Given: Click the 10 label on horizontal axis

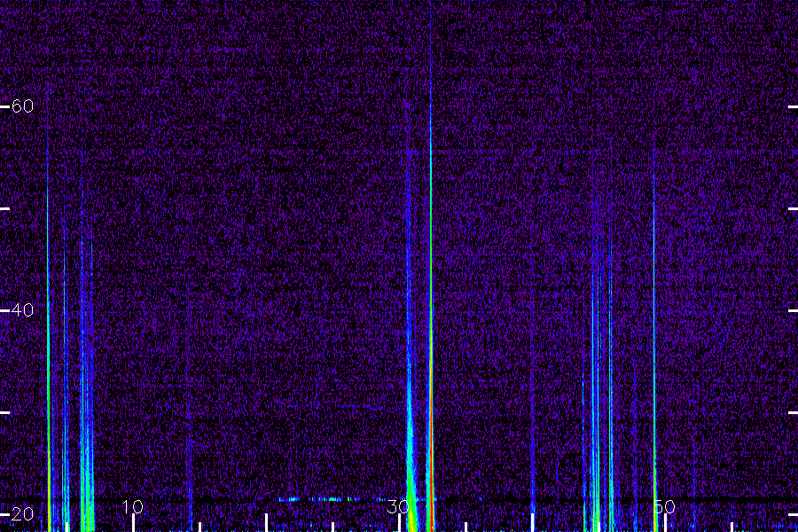Looking at the screenshot, I should [x=132, y=506].
